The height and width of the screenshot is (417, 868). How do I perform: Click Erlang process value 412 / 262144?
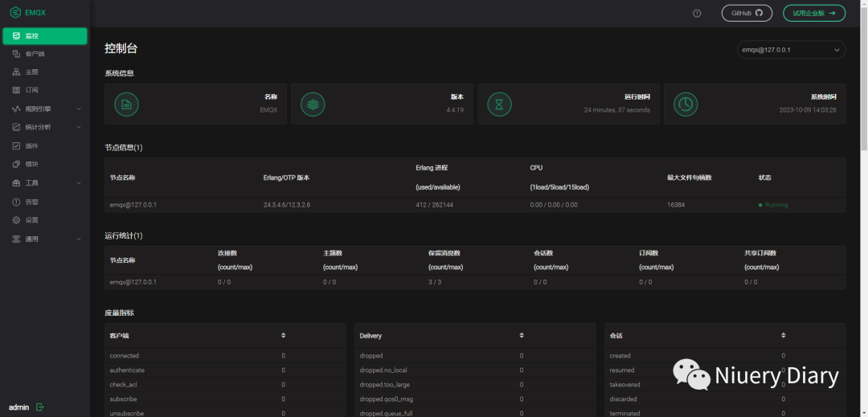[x=435, y=205]
